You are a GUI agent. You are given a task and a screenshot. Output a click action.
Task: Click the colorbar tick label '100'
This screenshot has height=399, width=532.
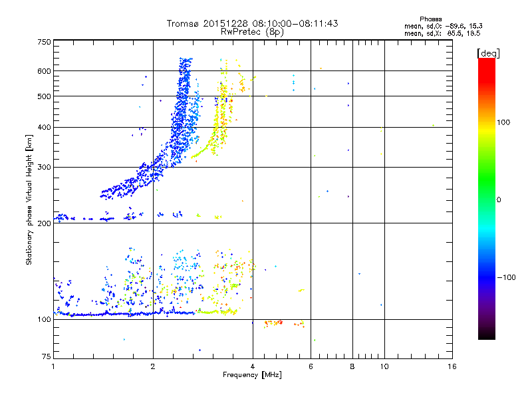point(503,122)
